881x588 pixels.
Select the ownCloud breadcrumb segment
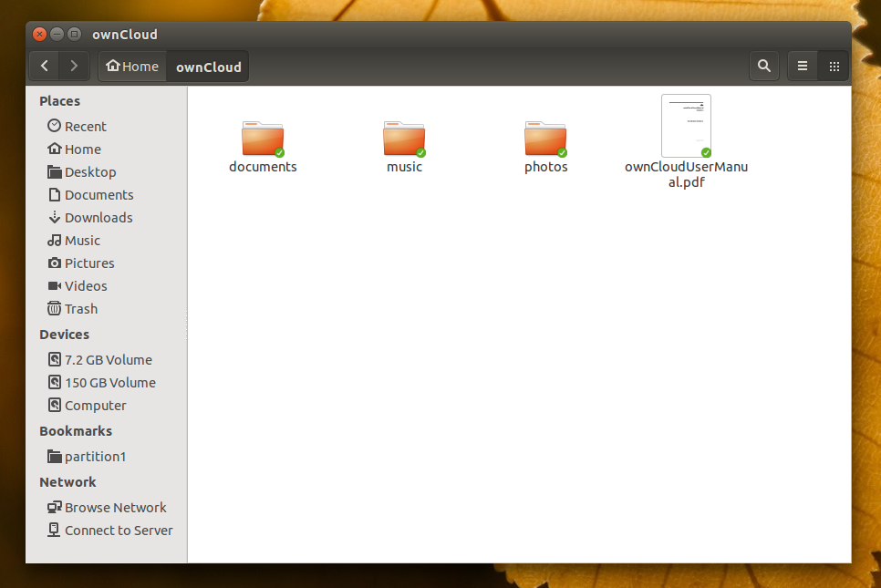coord(207,66)
